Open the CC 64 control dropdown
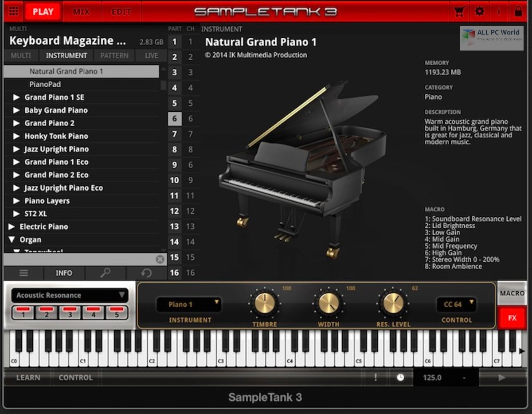Viewport: 532px width, 414px height. [x=457, y=305]
